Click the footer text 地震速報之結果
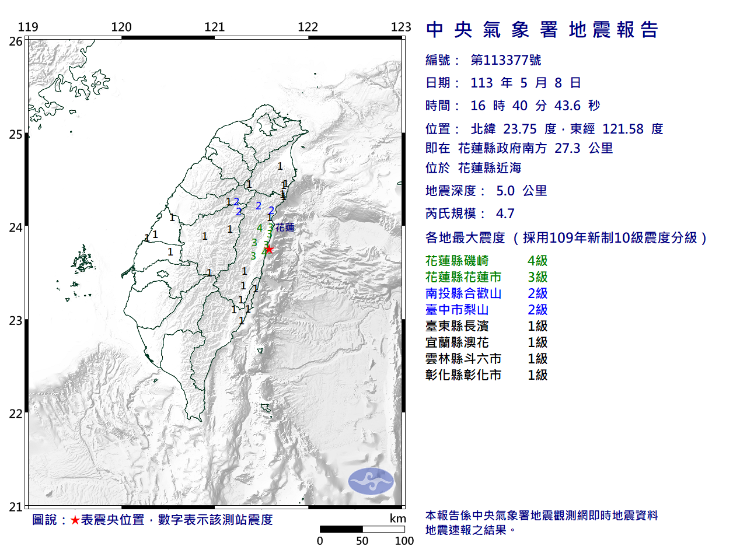 [466, 530]
